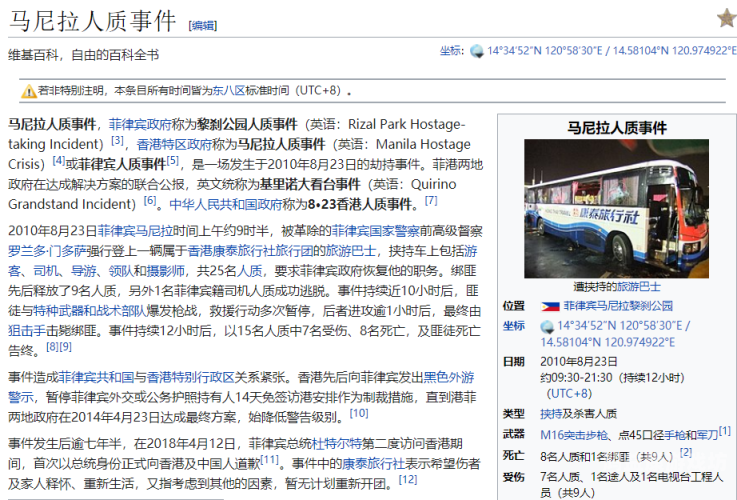Screen dimensions: 737x500
Task: Click citation reference [6]
Action: coord(150,200)
